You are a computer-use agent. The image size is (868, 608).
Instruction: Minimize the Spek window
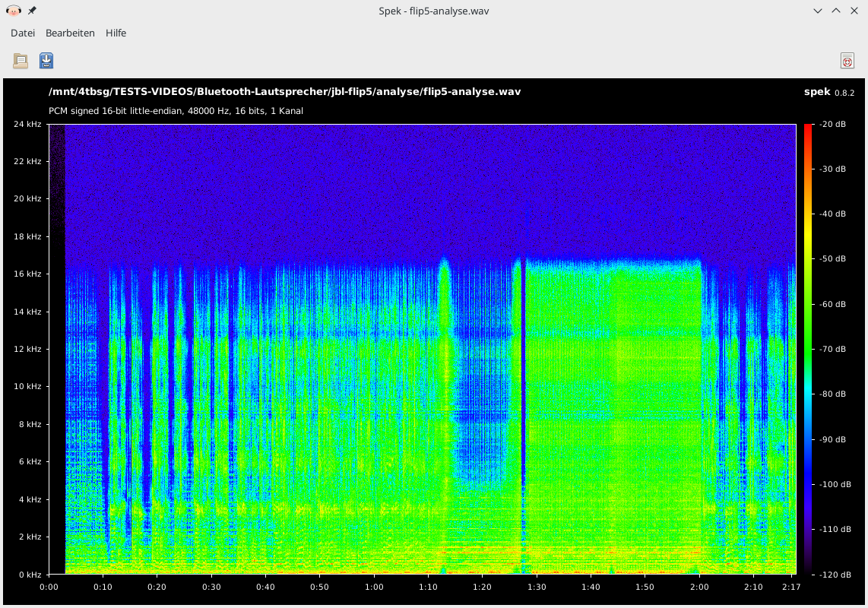818,11
